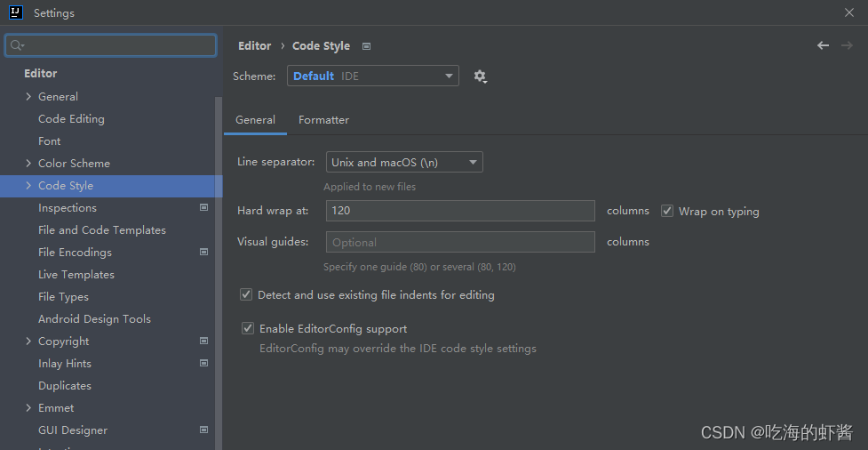Select the Emmet label in the tree
This screenshot has height=450, width=868.
(x=56, y=407)
